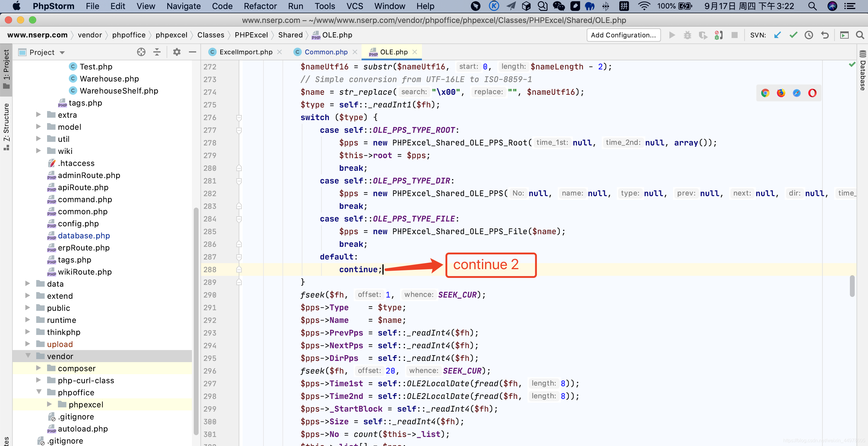The width and height of the screenshot is (868, 446).
Task: Open the Project view dropdown arrow
Action: click(x=62, y=52)
